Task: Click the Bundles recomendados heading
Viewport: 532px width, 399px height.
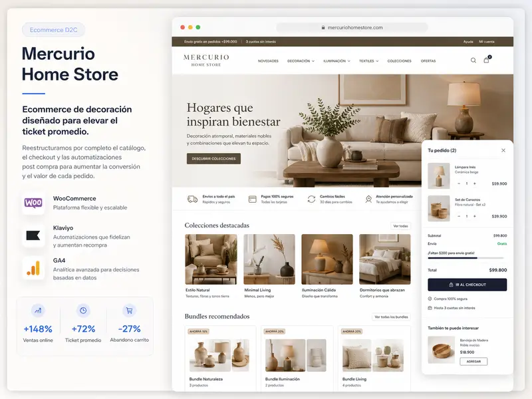Action: point(217,317)
